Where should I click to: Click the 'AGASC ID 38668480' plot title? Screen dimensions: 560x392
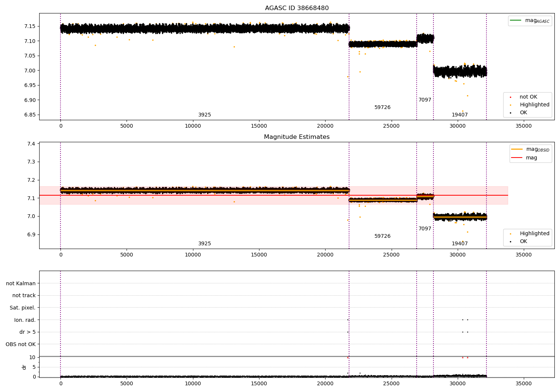pyautogui.click(x=297, y=8)
